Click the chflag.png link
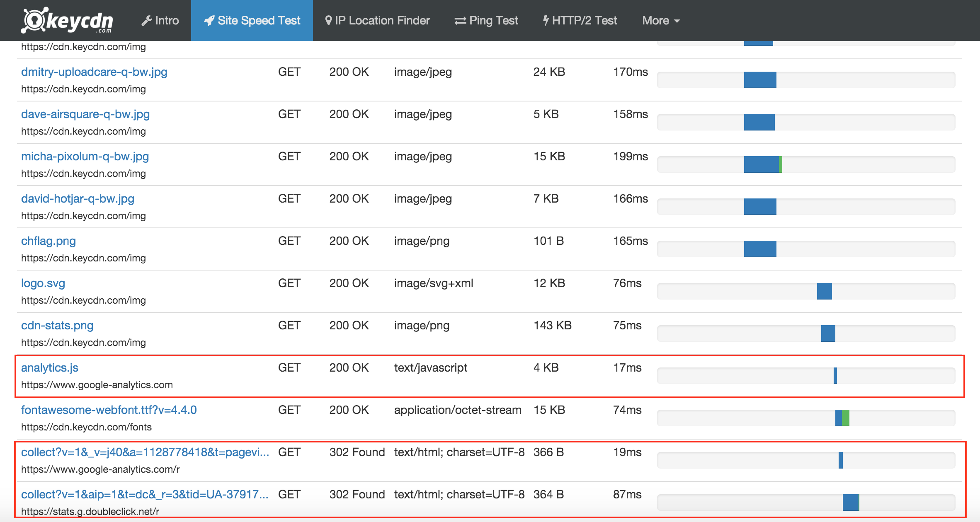The height and width of the screenshot is (522, 980). point(49,241)
